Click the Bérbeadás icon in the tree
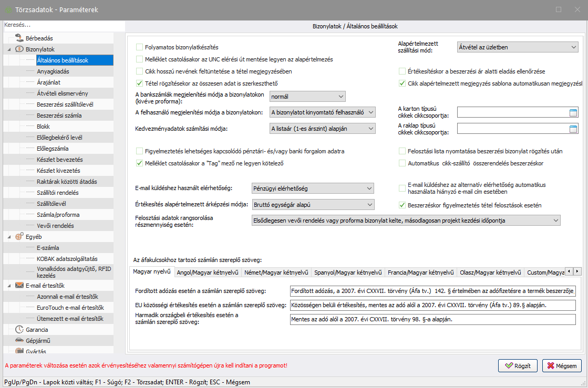588x388 pixels. coord(19,38)
